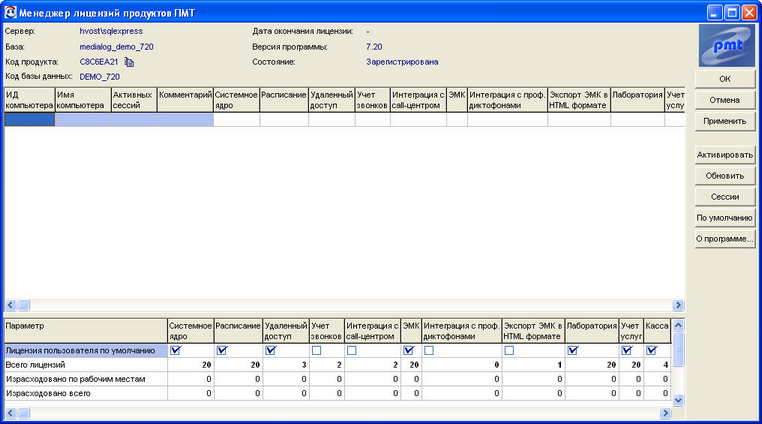Image resolution: width=762 pixels, height=424 pixels.
Task: Click status value Зарегистрирована
Action: click(402, 62)
